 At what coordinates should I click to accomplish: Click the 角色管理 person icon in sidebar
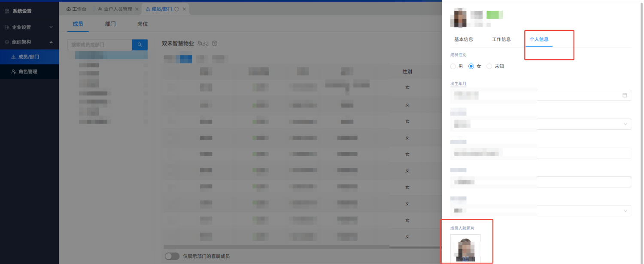pos(13,72)
